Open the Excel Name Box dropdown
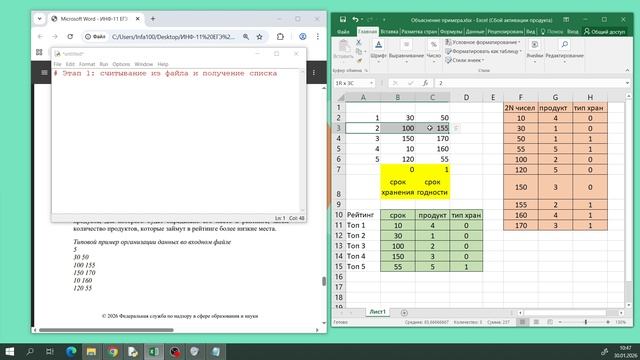Screen dimensions: 640x360 [x=371, y=83]
